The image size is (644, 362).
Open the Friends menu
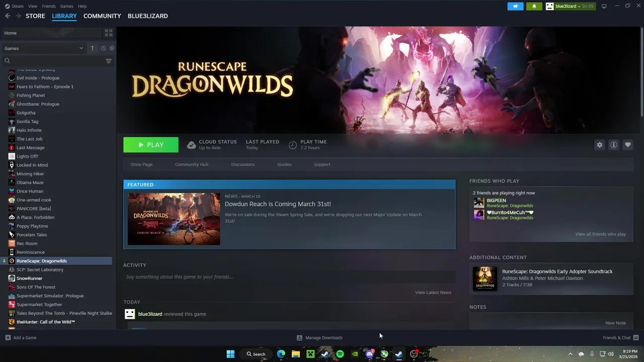(49, 6)
